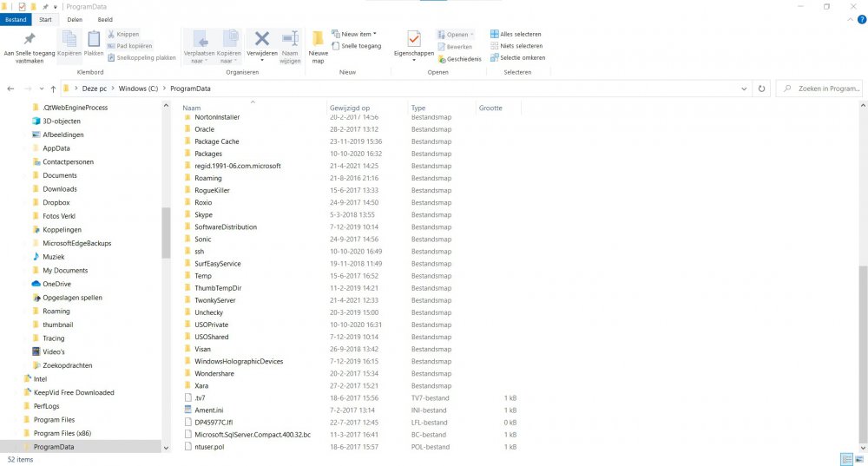Switch to large icons view in status bar

(x=858, y=459)
